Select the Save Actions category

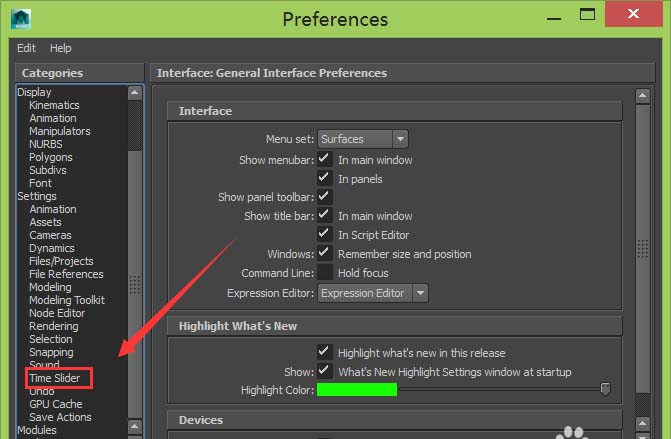click(60, 417)
